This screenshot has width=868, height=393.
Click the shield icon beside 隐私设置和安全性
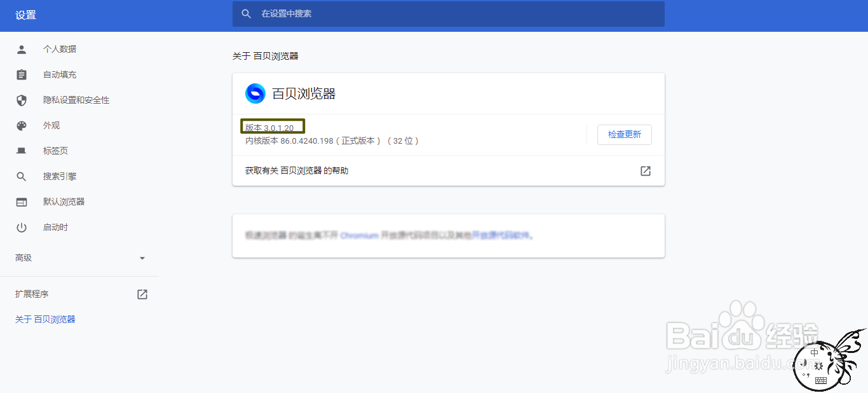(22, 100)
